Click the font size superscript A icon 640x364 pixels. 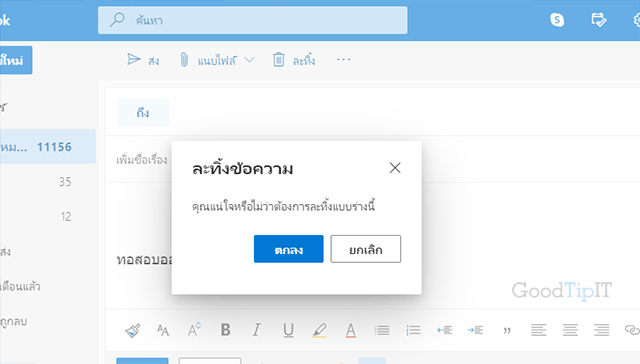click(194, 329)
